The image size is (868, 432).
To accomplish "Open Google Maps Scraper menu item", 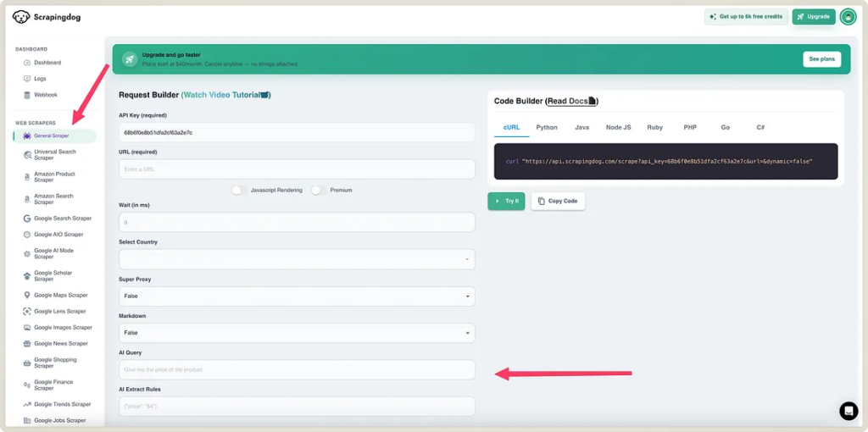I will click(x=54, y=296).
